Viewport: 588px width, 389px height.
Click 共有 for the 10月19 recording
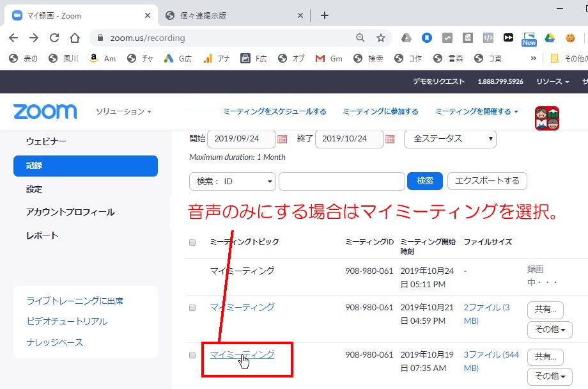point(545,357)
